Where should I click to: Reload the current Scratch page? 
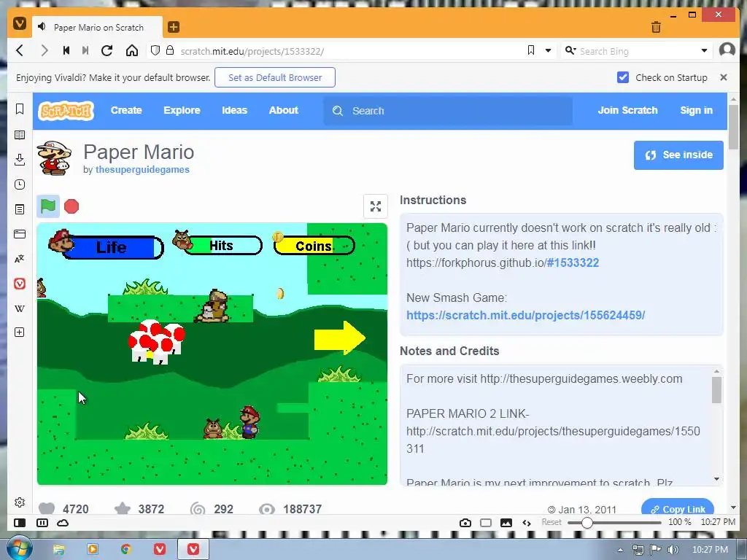click(107, 50)
